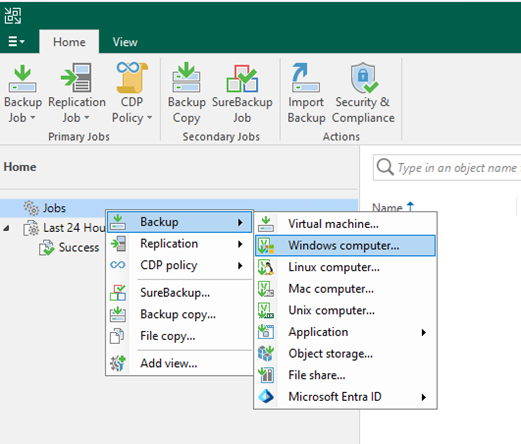The height and width of the screenshot is (444, 521).
Task: Click the File copy context menu icon
Action: tap(117, 336)
